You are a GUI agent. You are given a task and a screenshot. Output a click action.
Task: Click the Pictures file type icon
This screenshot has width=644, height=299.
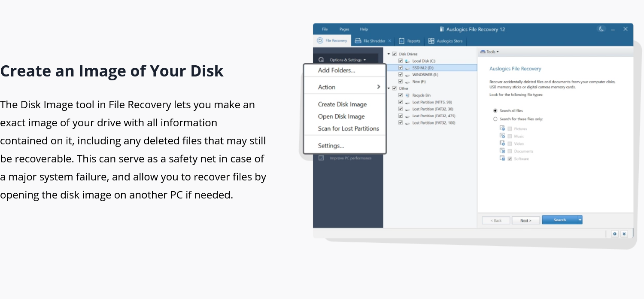pyautogui.click(x=502, y=128)
